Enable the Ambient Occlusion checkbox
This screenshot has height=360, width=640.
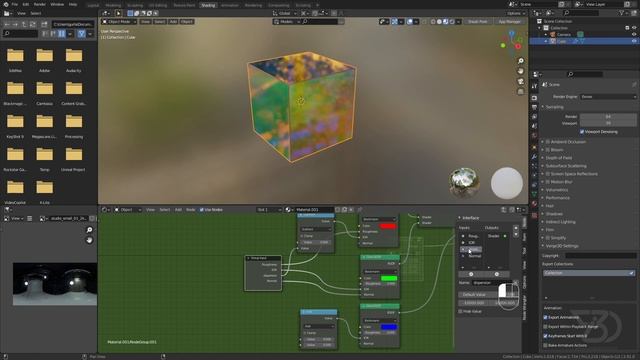[x=548, y=142]
